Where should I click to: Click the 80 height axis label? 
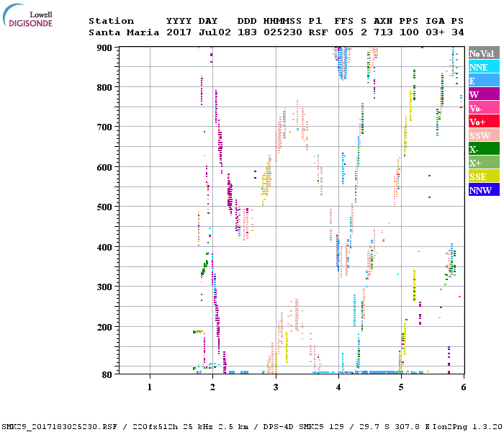pos(107,374)
